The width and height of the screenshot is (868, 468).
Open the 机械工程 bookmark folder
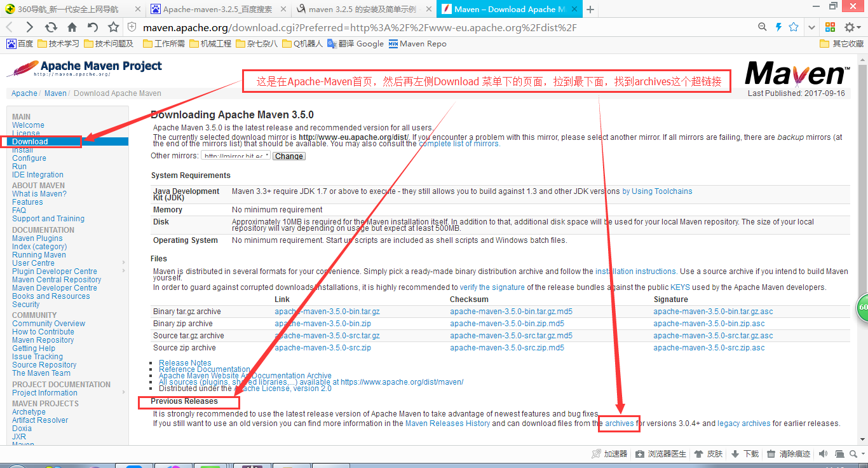coord(210,44)
